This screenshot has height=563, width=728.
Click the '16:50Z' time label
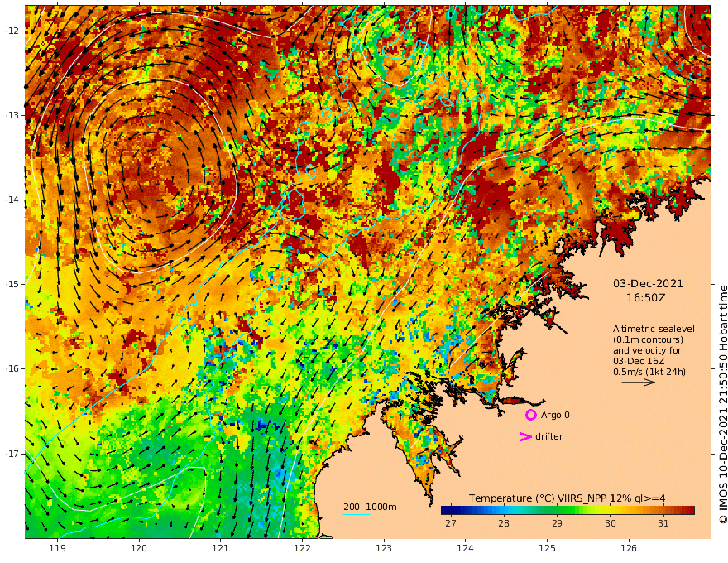click(x=646, y=298)
